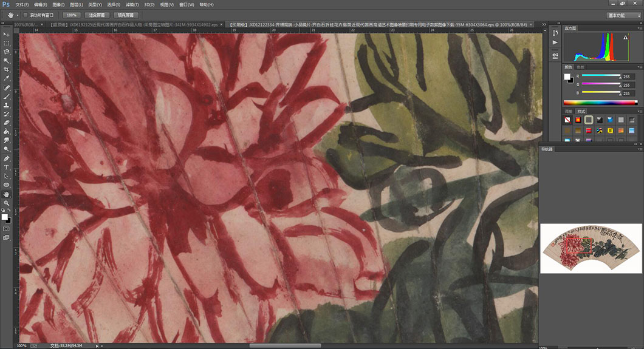
Task: Open the Properties panel camera icon
Action: tap(555, 55)
